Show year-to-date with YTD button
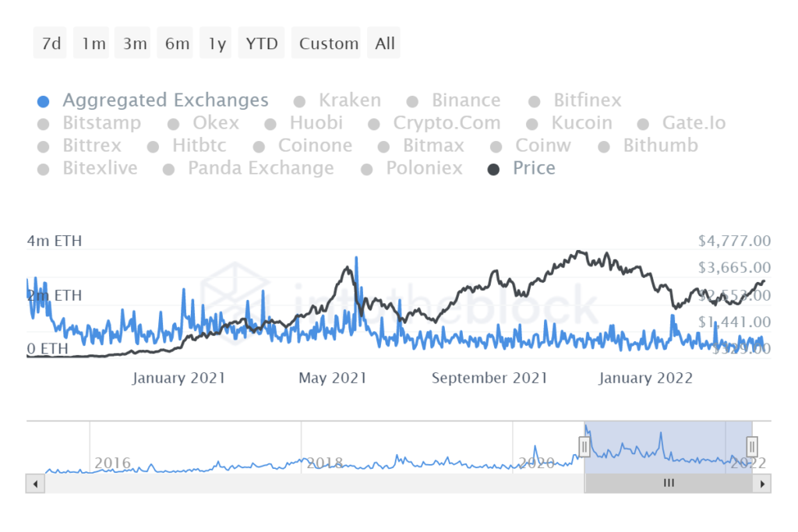The image size is (798, 532). coord(262,44)
